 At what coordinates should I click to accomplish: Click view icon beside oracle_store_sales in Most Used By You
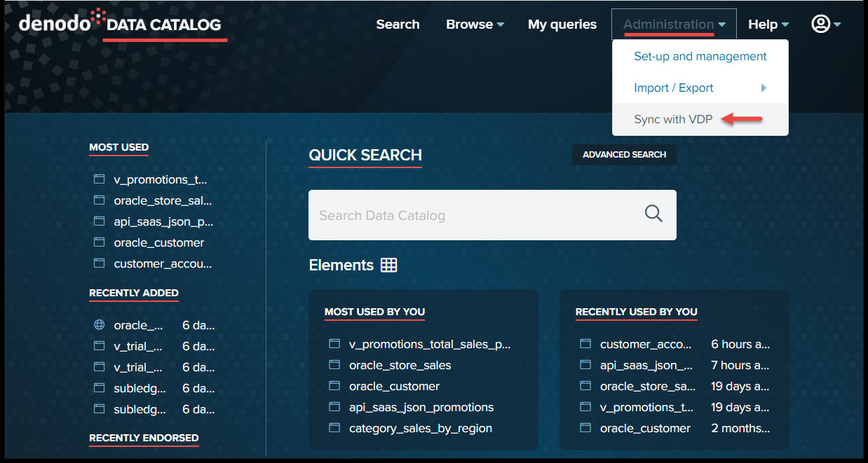[x=334, y=365]
